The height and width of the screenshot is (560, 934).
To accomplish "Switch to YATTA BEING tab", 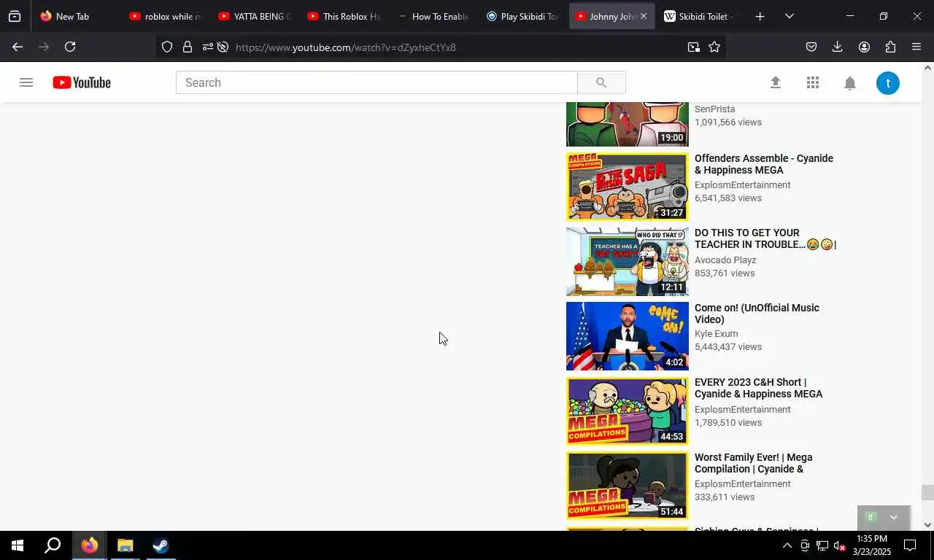I will (254, 16).
